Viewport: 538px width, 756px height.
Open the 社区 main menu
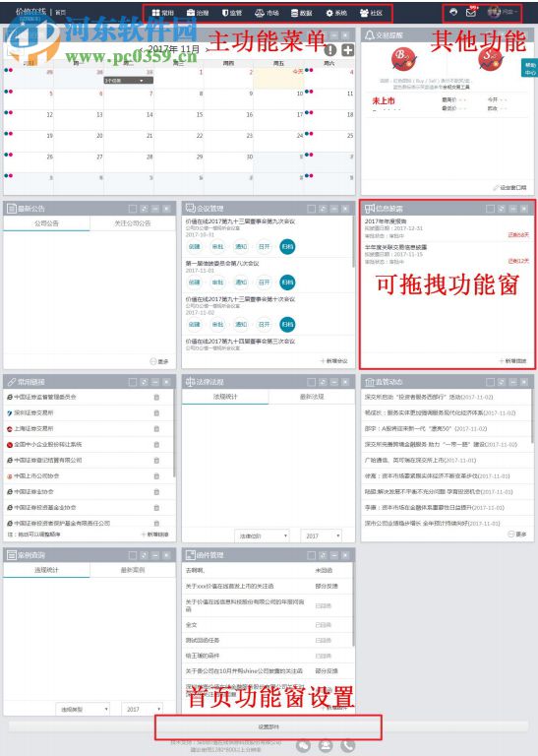(371, 13)
